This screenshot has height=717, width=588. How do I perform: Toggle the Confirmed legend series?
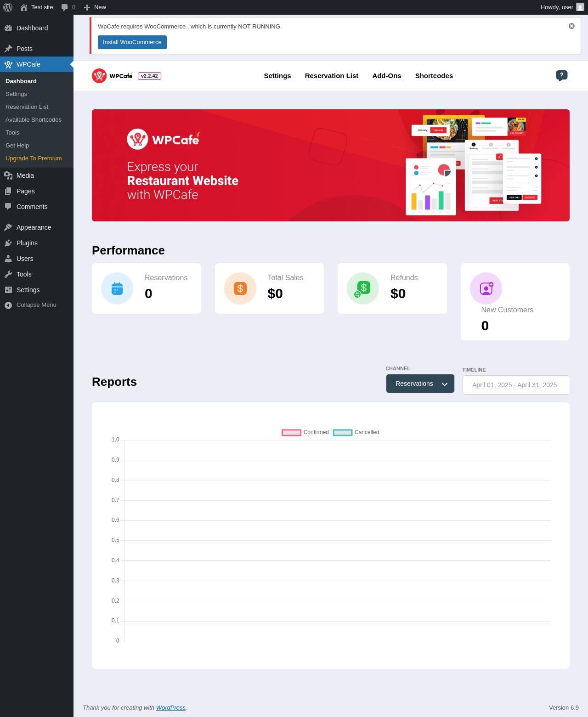tap(305, 432)
